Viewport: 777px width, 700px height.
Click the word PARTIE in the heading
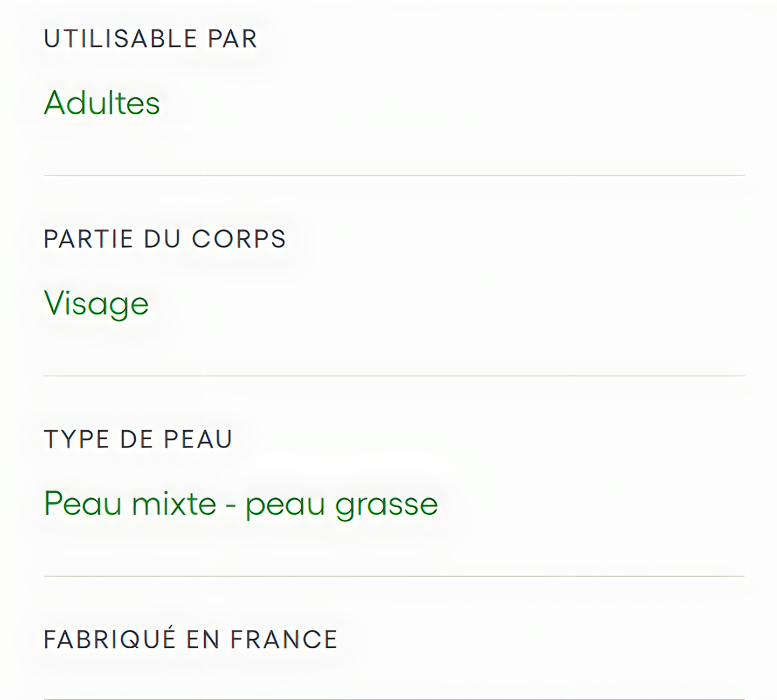pyautogui.click(x=88, y=239)
